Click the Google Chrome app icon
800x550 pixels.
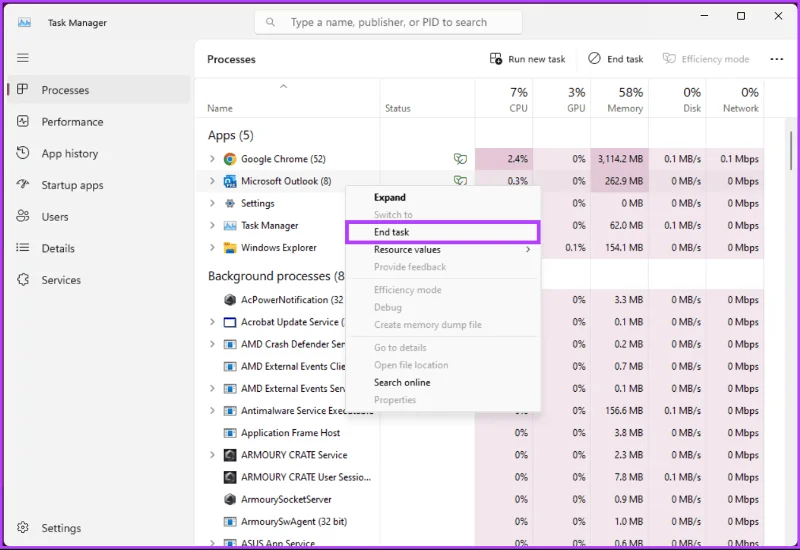coord(230,159)
